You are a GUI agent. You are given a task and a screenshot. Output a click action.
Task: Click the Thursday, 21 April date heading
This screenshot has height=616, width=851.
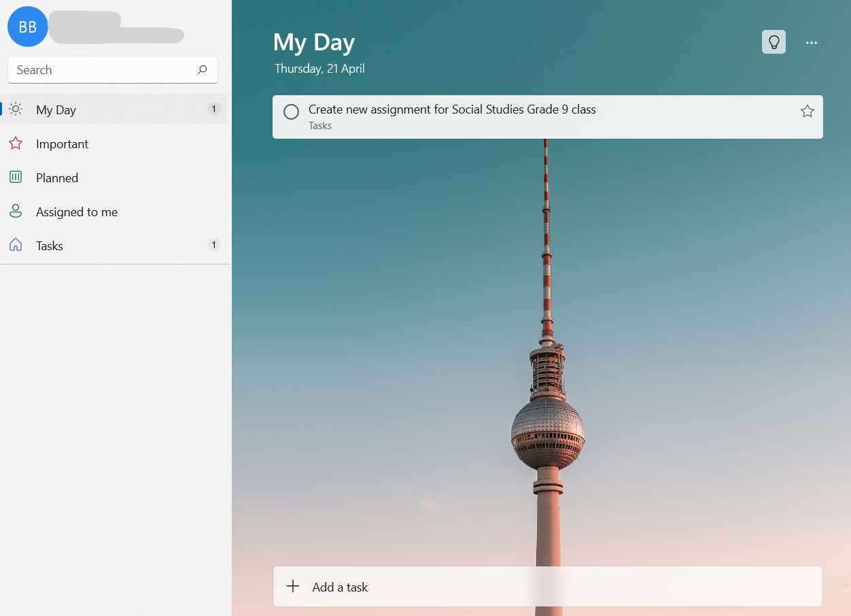pyautogui.click(x=319, y=68)
